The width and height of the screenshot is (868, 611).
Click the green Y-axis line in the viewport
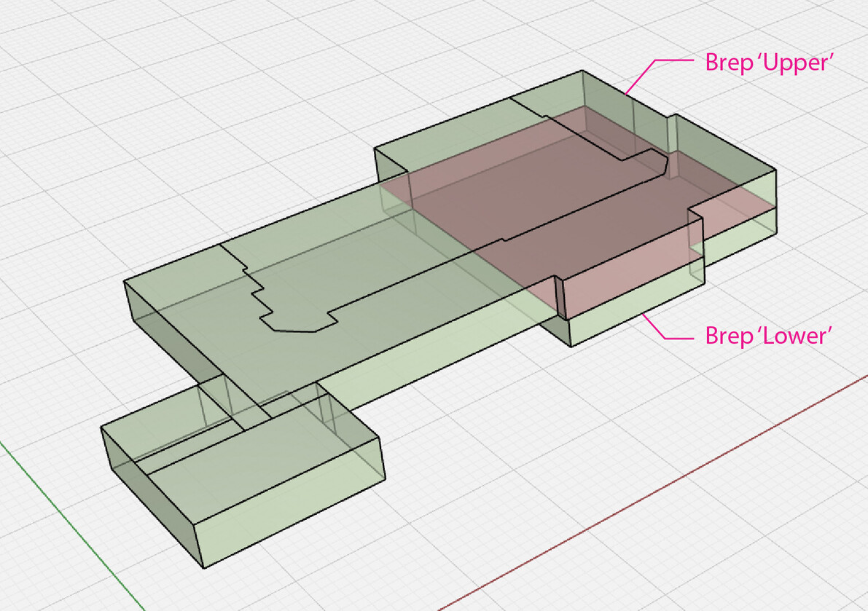72,525
